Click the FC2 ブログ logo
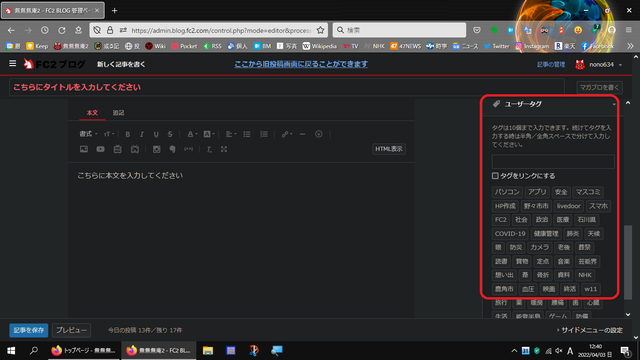Image resolution: width=640 pixels, height=360 pixels. coord(54,64)
